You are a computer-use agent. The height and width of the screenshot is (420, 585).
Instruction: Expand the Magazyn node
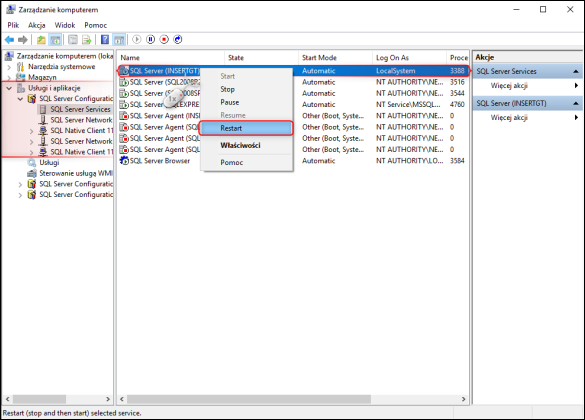9,78
